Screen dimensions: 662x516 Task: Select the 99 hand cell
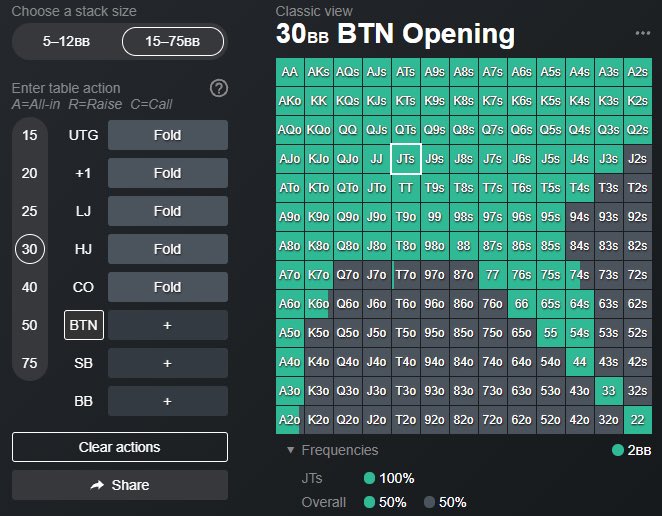pyautogui.click(x=434, y=217)
